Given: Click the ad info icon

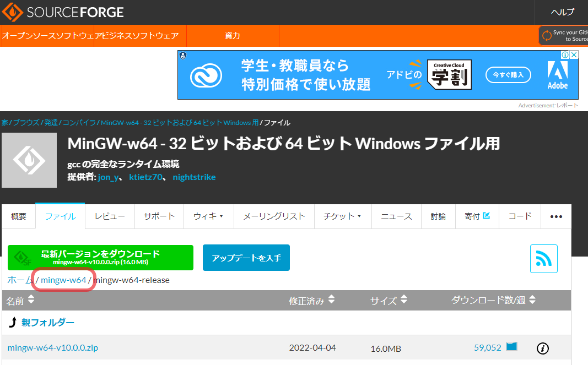Looking at the screenshot, I should (565, 55).
